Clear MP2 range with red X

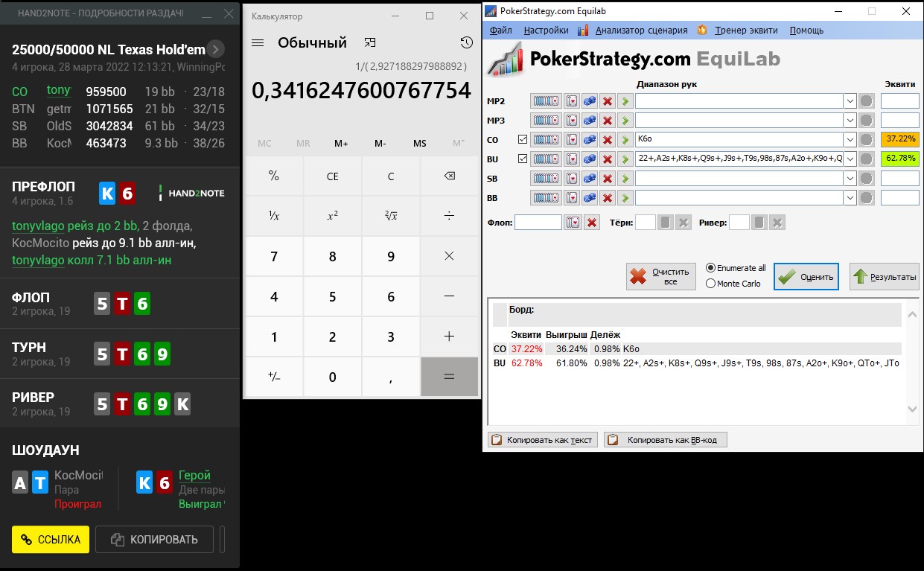point(608,101)
